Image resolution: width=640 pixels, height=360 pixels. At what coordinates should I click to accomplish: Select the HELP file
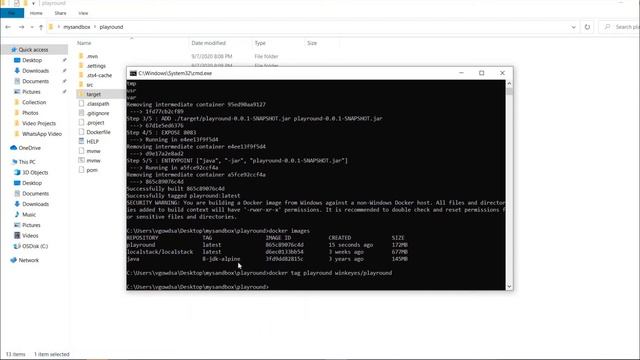pyautogui.click(x=93, y=142)
